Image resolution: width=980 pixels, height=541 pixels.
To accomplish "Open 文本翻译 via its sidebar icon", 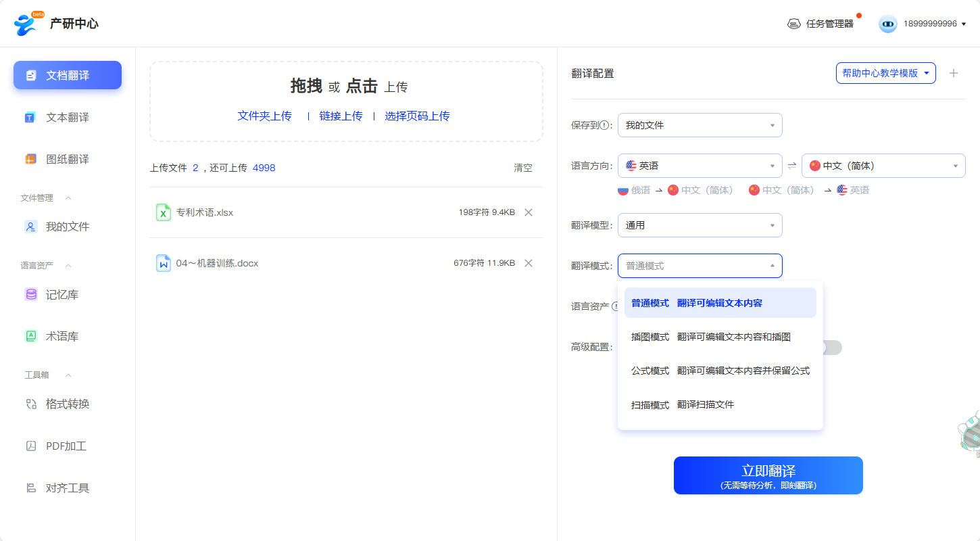I will (30, 118).
